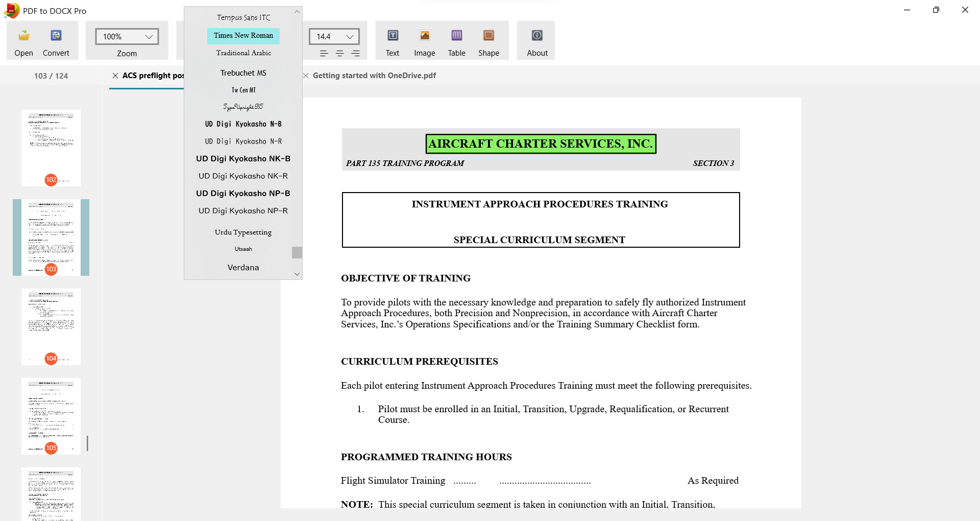The height and width of the screenshot is (521, 980).
Task: Switch to the ACS preflight tab
Action: 153,76
